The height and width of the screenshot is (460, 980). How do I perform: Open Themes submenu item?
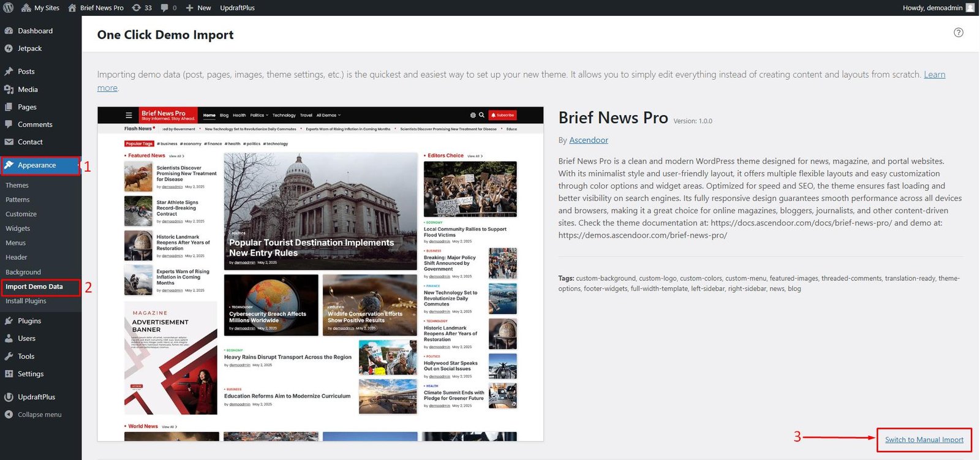tap(17, 185)
